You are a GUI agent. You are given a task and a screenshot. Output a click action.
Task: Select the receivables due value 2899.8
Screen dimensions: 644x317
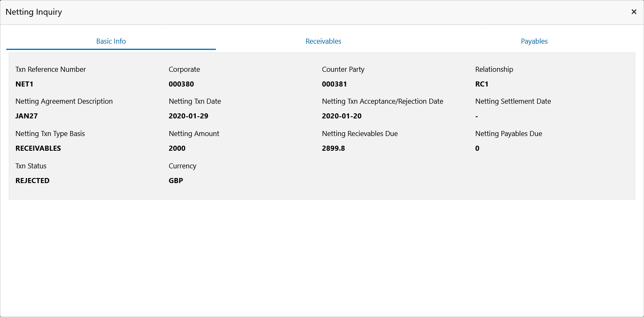tap(333, 148)
